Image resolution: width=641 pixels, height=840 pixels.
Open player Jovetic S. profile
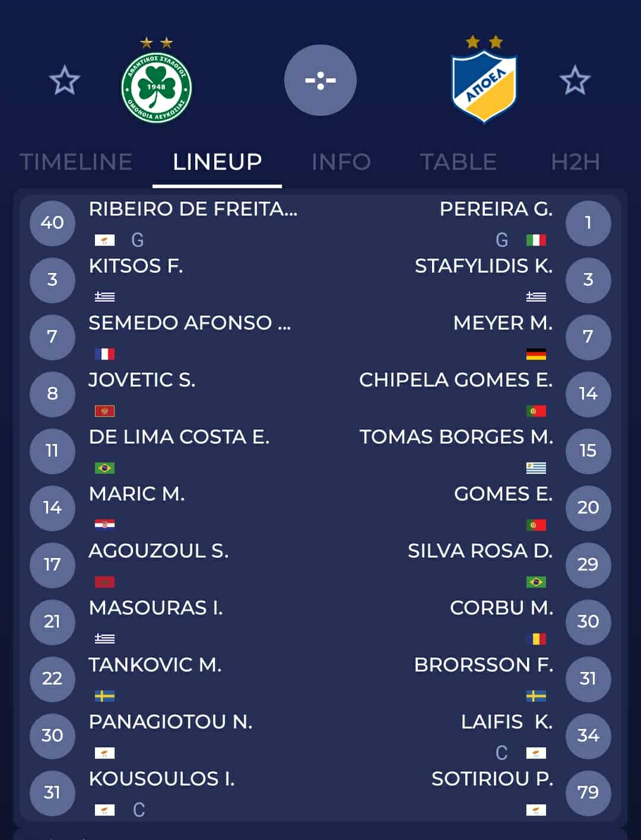coord(142,380)
